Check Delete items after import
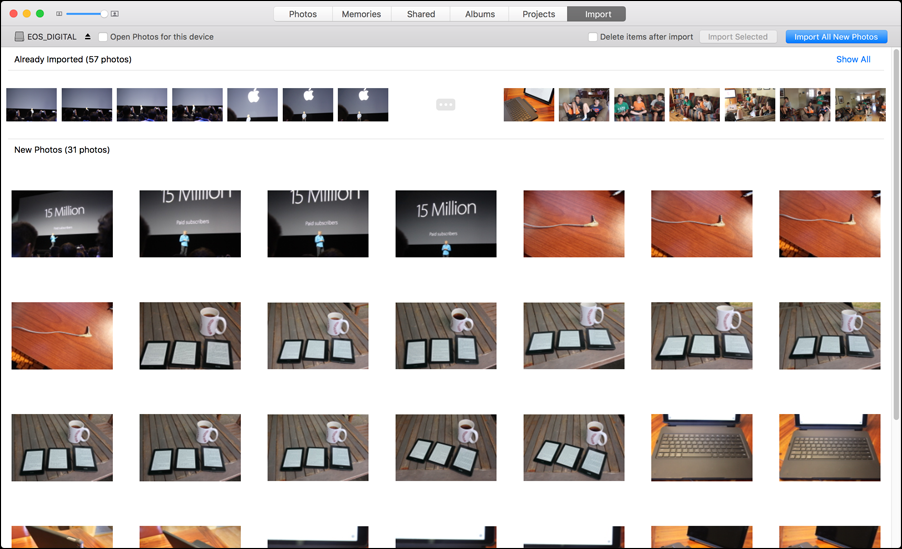The height and width of the screenshot is (549, 902). pos(593,37)
